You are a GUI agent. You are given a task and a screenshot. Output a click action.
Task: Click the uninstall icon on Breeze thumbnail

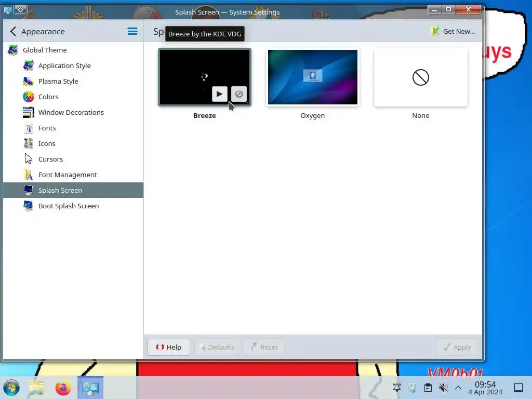239,94
